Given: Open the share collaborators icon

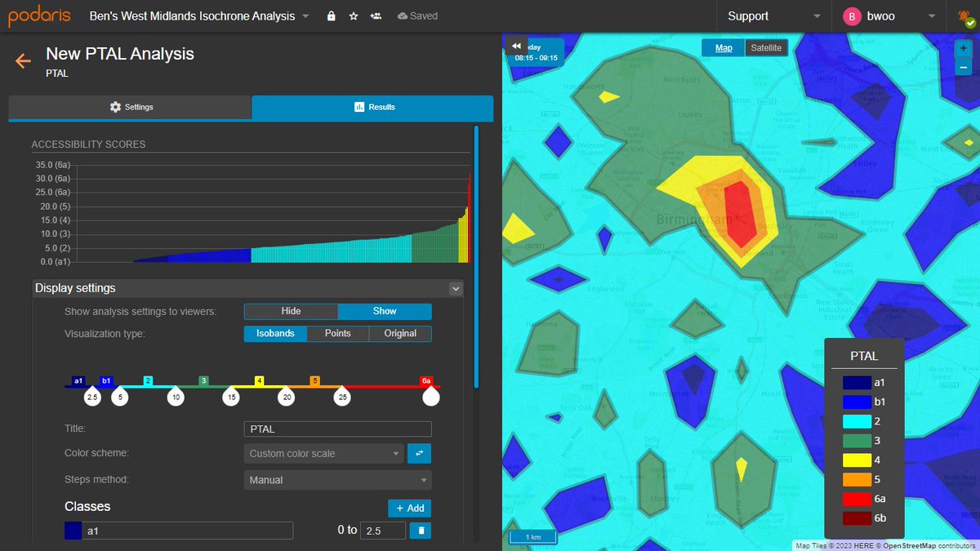Looking at the screenshot, I should tap(375, 16).
